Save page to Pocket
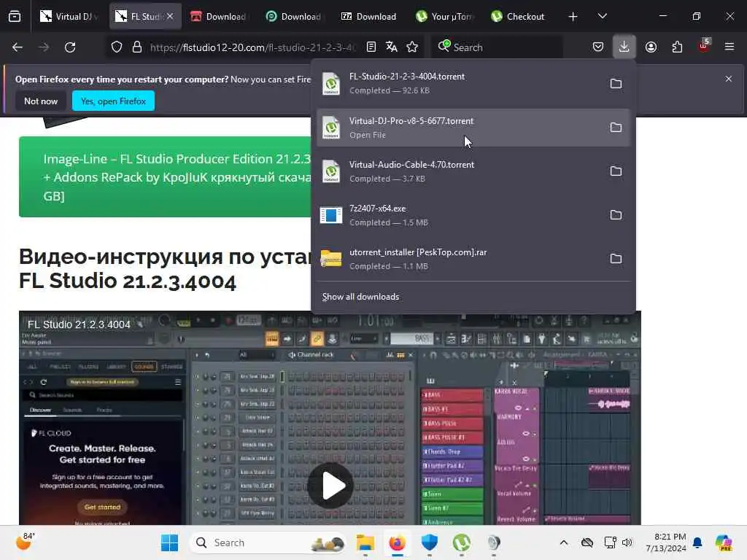Viewport: 747px width, 560px height. (598, 47)
